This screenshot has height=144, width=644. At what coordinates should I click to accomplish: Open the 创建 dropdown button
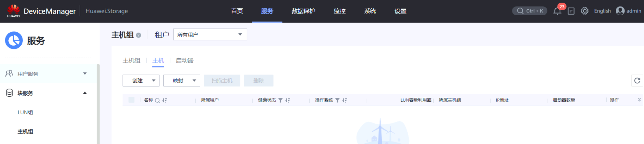click(141, 81)
